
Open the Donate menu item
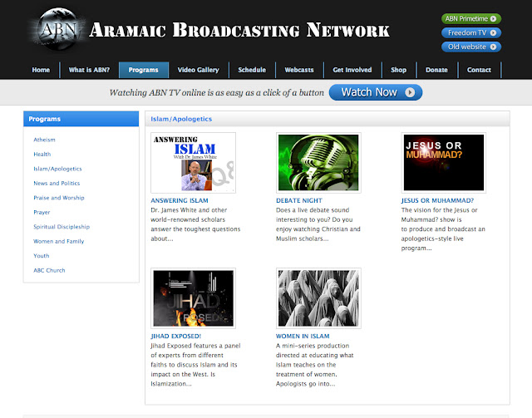(x=436, y=70)
